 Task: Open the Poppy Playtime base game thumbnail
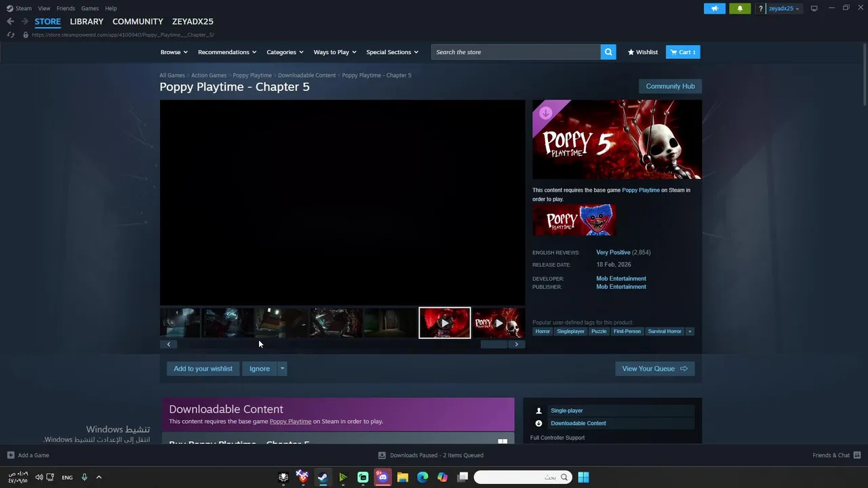(574, 220)
